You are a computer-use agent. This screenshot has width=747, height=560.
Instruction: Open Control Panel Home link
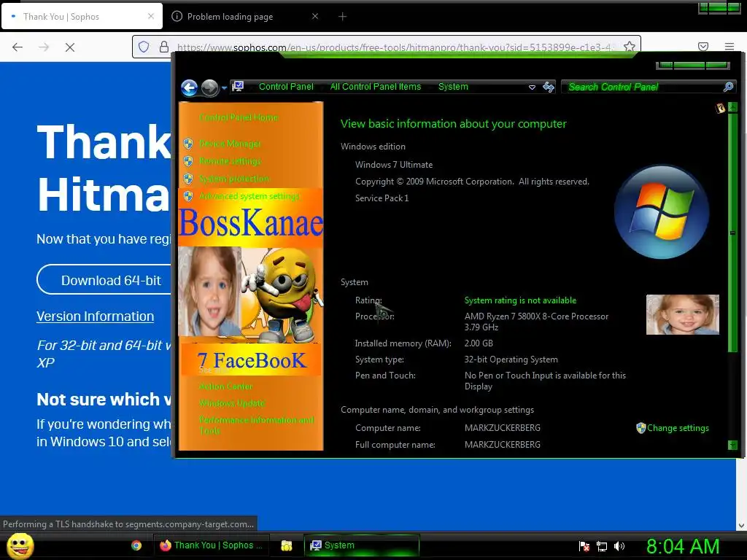coord(239,117)
